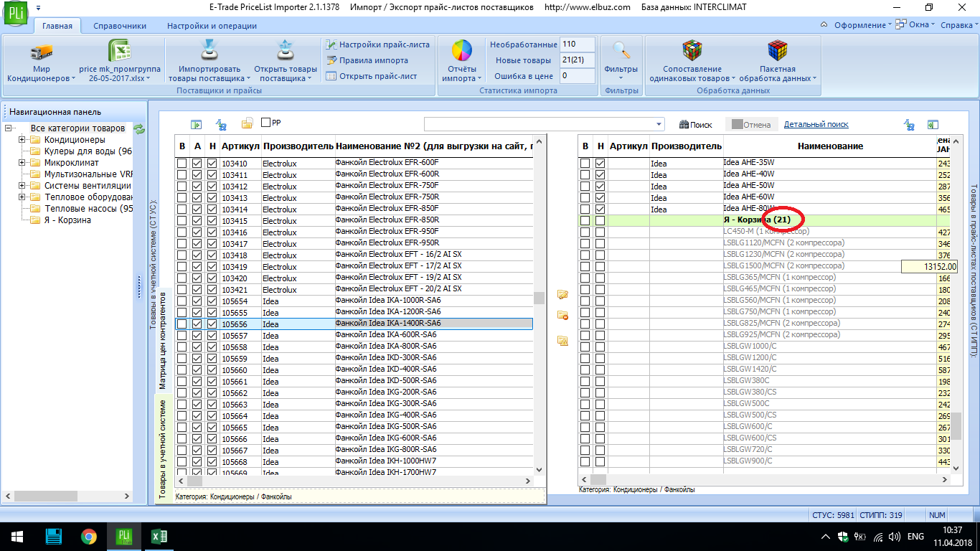Toggle H checkbox for LSBLGW380C row
This screenshot has width=980, height=551.
pos(600,382)
